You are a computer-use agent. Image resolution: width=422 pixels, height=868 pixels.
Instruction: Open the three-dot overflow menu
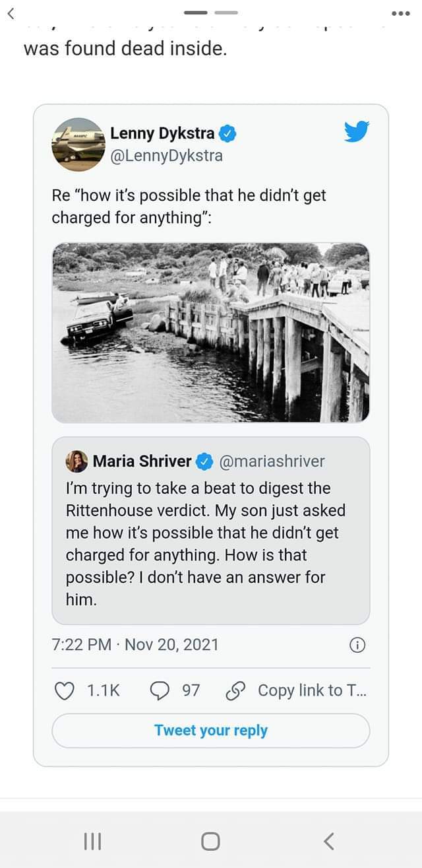point(400,15)
